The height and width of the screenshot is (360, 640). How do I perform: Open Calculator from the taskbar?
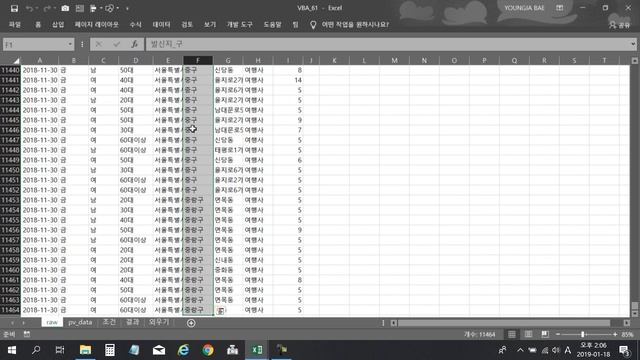click(x=110, y=350)
